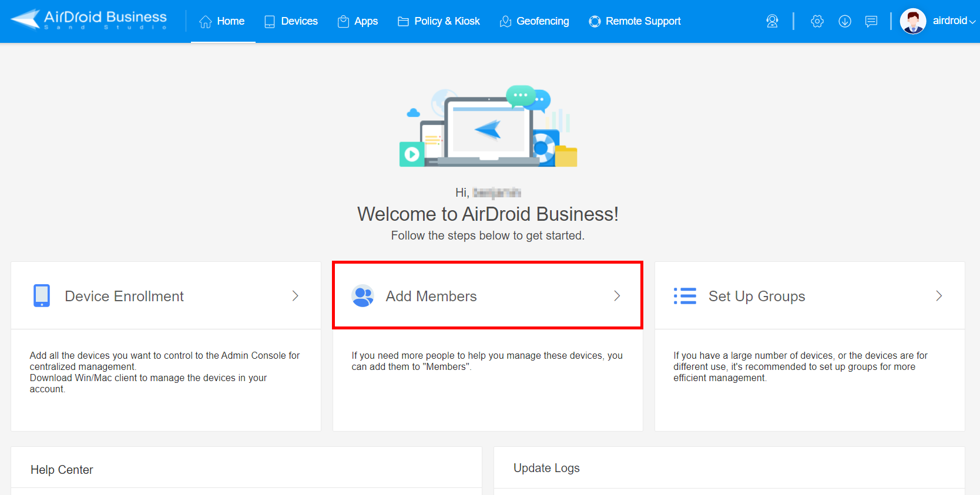
Task: Open Device Enrollment heading
Action: [124, 296]
